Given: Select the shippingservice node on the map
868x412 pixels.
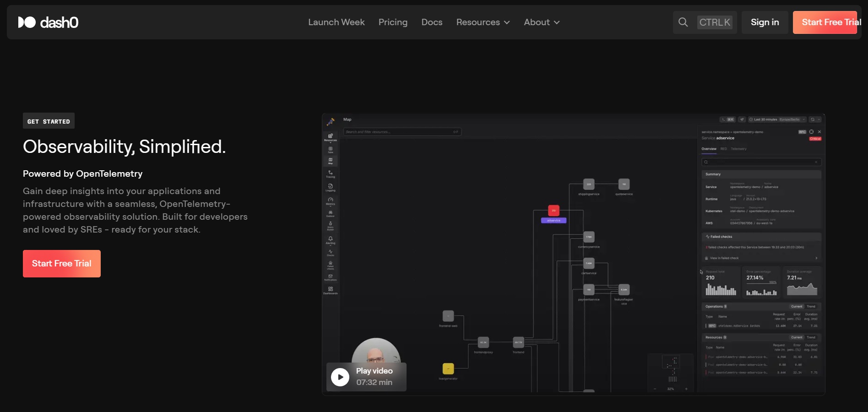Looking at the screenshot, I should click(x=589, y=184).
